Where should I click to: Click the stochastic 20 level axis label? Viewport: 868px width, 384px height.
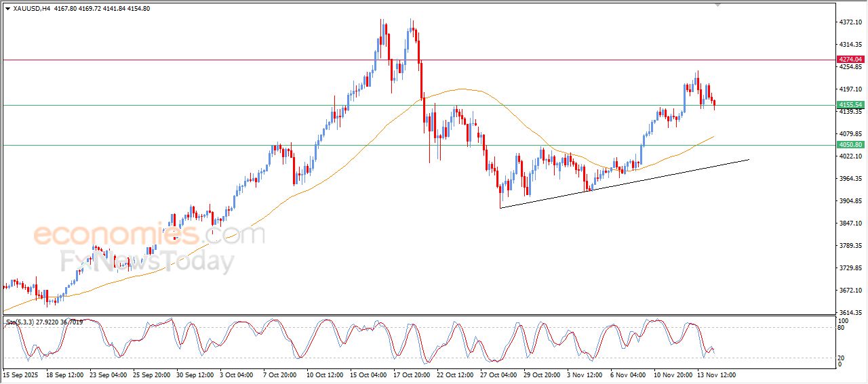point(843,357)
